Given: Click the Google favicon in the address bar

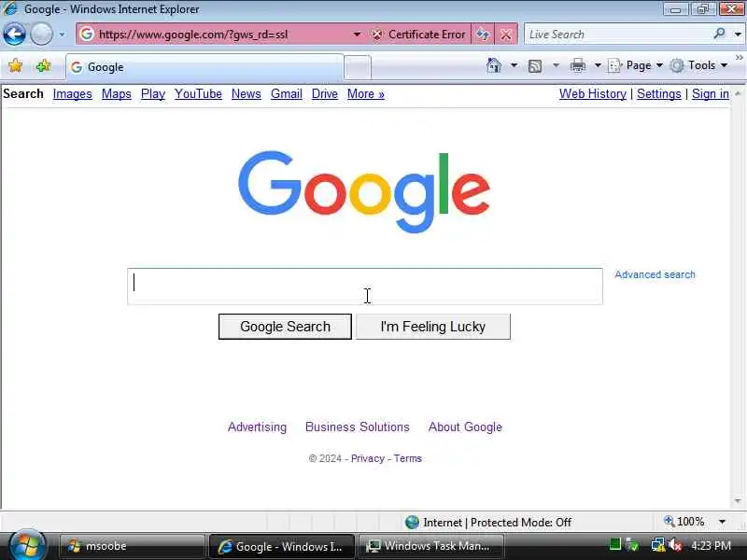Looking at the screenshot, I should pos(87,35).
